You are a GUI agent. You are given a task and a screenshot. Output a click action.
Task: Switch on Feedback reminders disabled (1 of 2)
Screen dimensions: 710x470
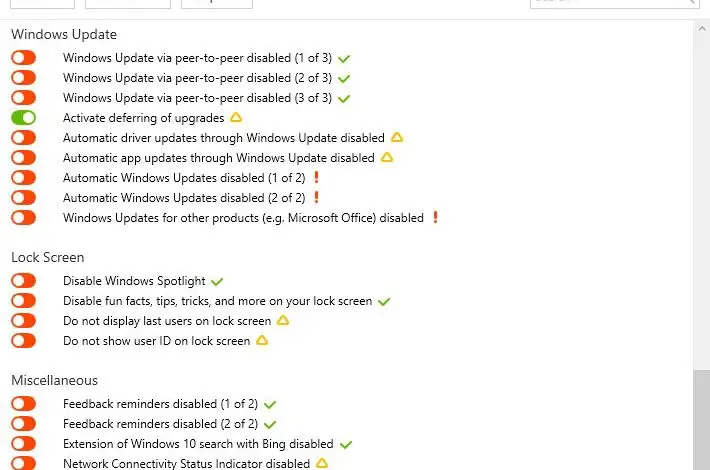(x=23, y=404)
